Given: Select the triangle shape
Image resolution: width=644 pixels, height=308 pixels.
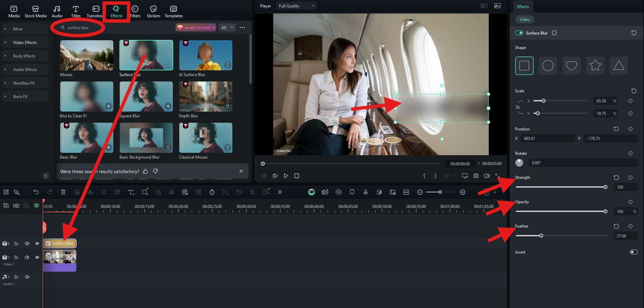Looking at the screenshot, I should (x=619, y=66).
